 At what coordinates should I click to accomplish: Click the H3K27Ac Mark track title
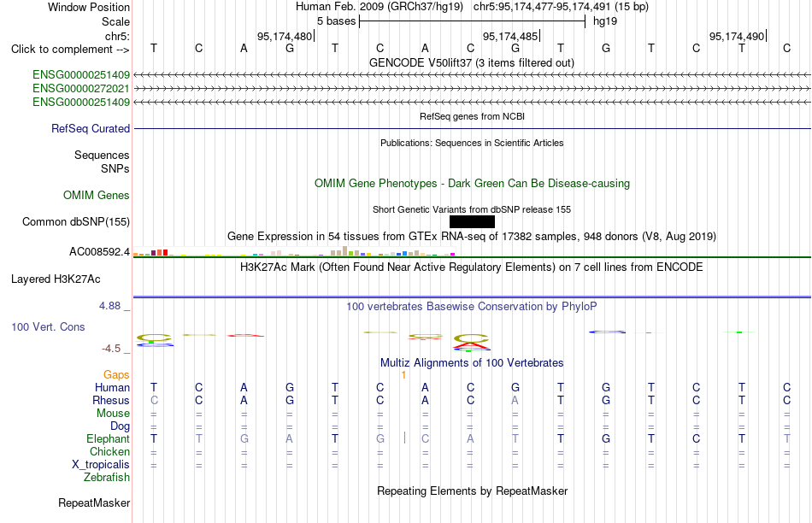[x=471, y=267]
